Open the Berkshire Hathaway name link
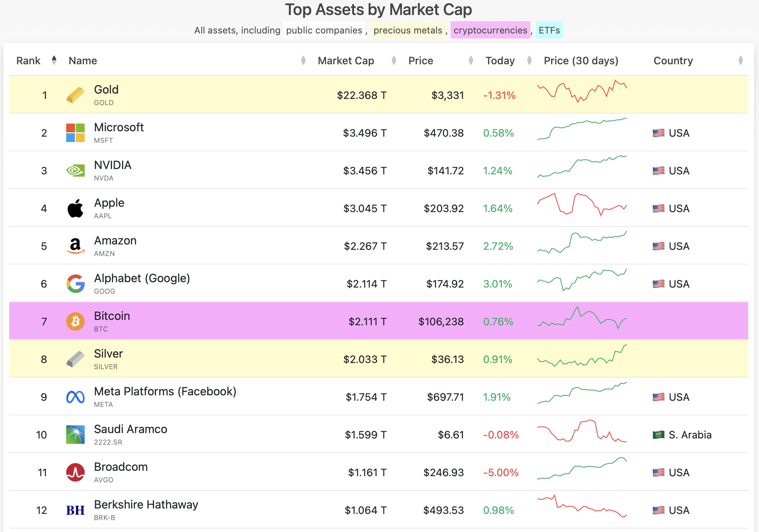 [x=146, y=504]
